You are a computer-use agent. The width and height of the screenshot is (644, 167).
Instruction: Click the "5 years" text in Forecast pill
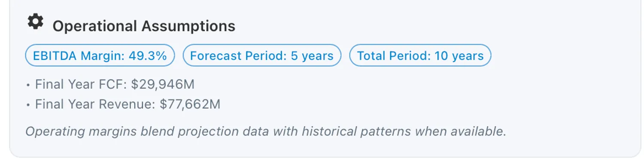coord(312,56)
